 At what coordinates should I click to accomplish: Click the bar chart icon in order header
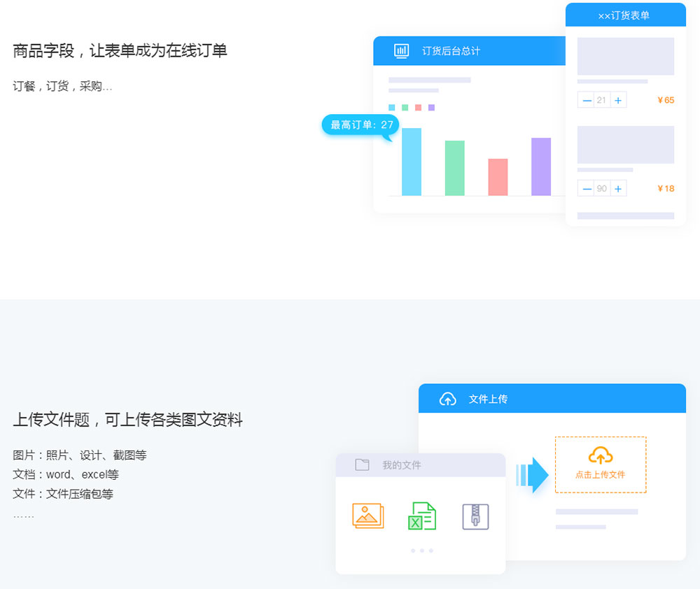401,50
